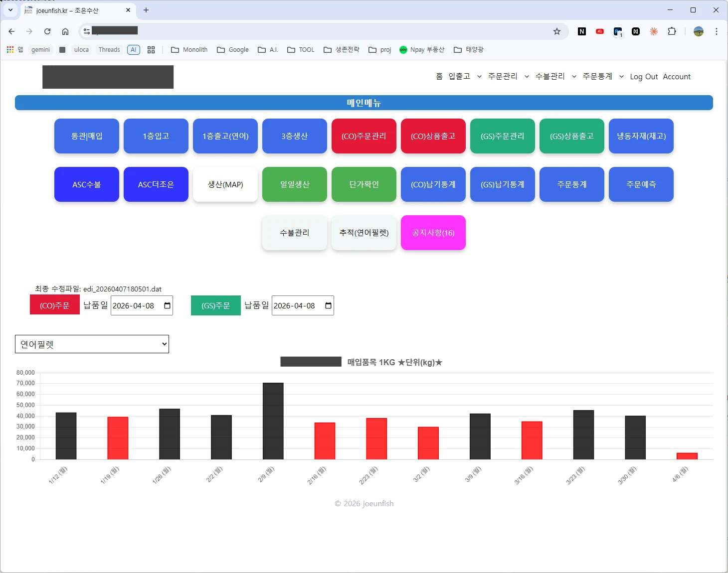
Task: Click Log Out in the navigation
Action: coord(644,76)
